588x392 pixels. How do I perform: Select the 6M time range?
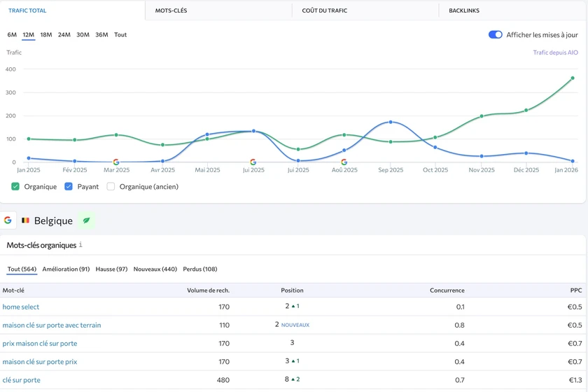coord(12,35)
